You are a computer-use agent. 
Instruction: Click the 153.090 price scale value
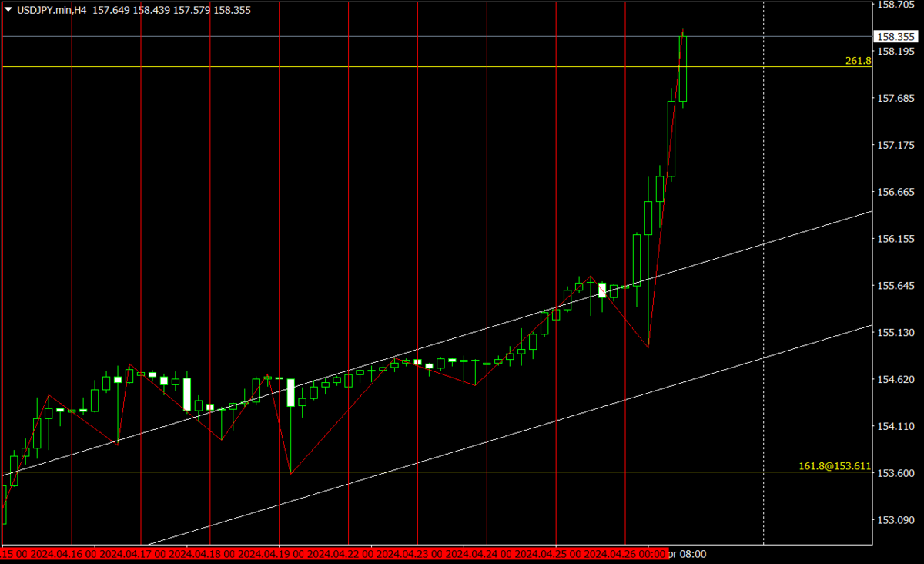[896, 520]
